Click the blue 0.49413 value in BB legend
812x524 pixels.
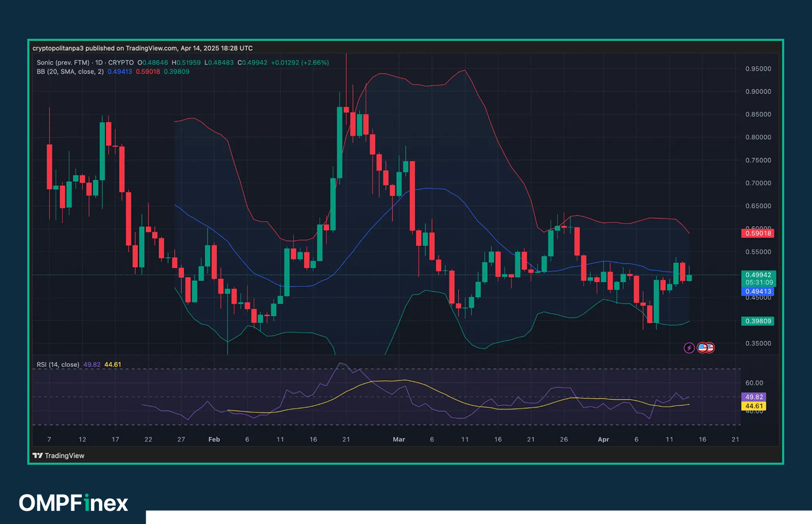click(x=120, y=72)
